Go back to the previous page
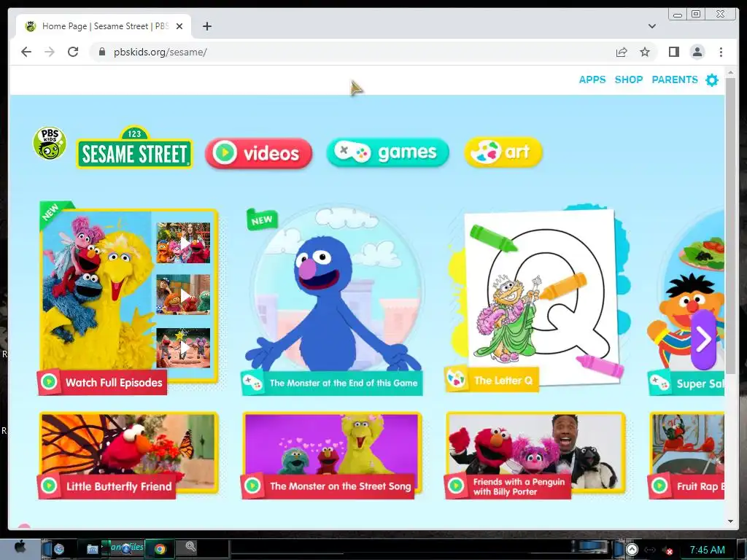The height and width of the screenshot is (560, 747). pos(26,52)
